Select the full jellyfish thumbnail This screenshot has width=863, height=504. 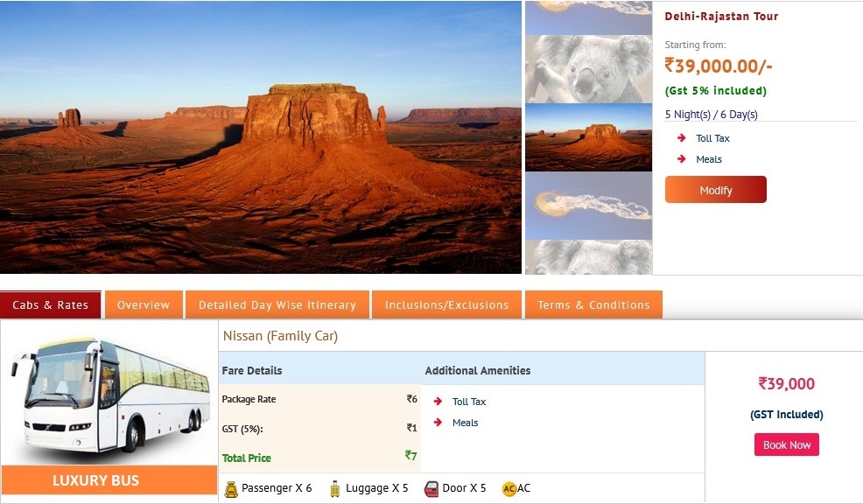point(589,206)
